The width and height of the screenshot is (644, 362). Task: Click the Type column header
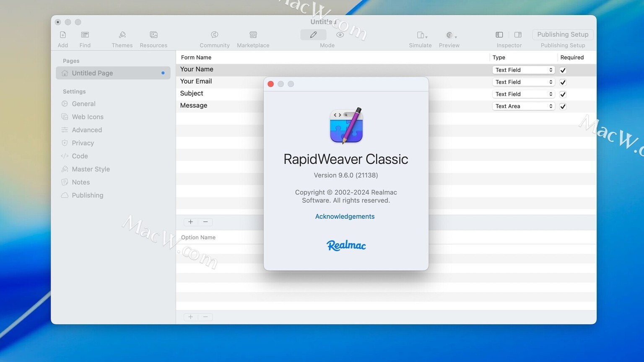click(x=499, y=57)
